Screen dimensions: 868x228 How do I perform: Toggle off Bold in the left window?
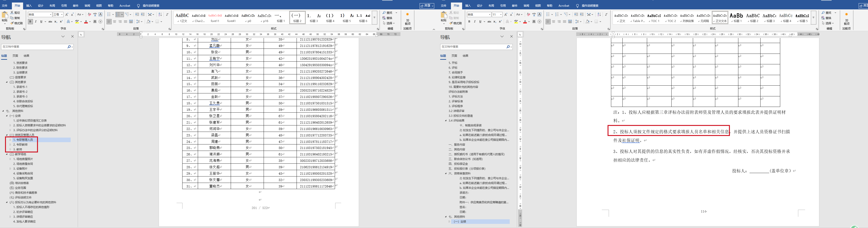(30, 22)
